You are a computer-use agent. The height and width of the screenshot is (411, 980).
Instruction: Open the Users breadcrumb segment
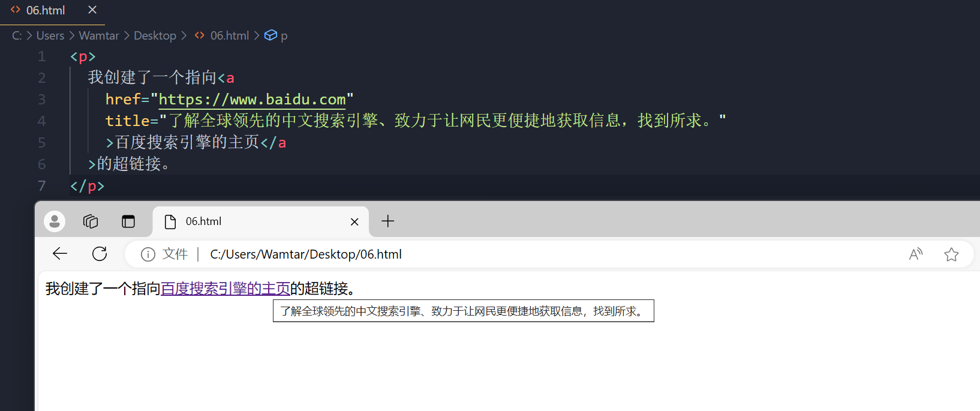[x=50, y=36]
